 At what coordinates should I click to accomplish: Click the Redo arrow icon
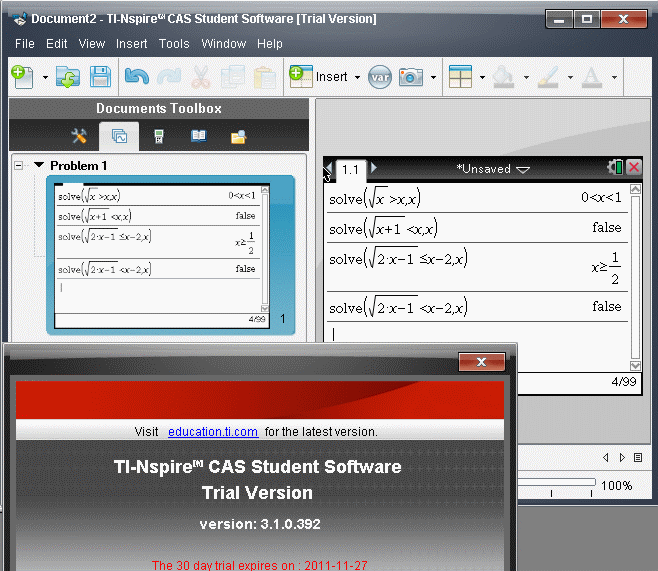[x=169, y=76]
